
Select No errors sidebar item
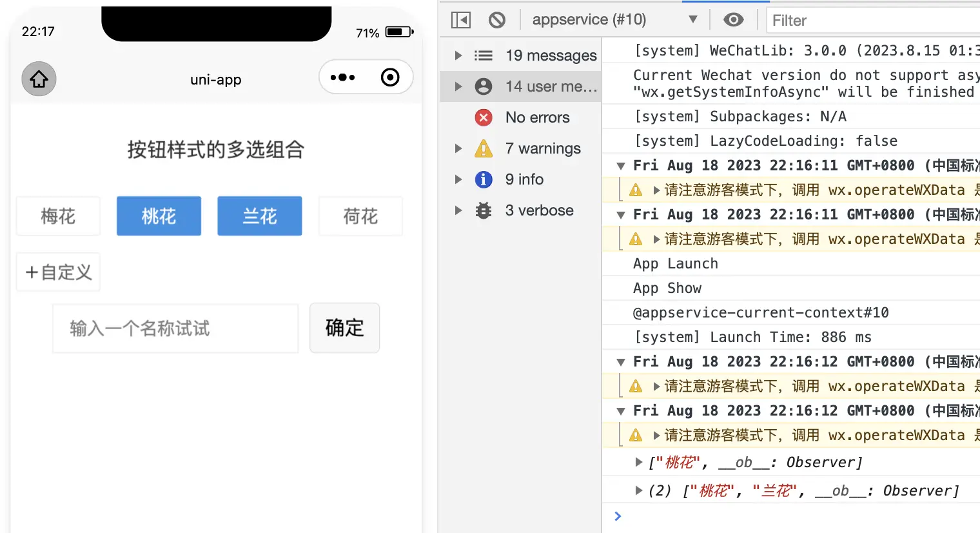click(x=520, y=117)
